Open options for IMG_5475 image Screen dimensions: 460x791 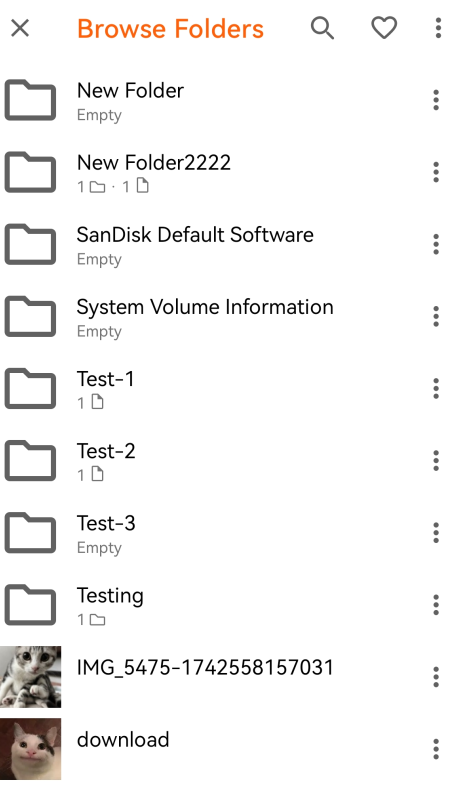436,677
